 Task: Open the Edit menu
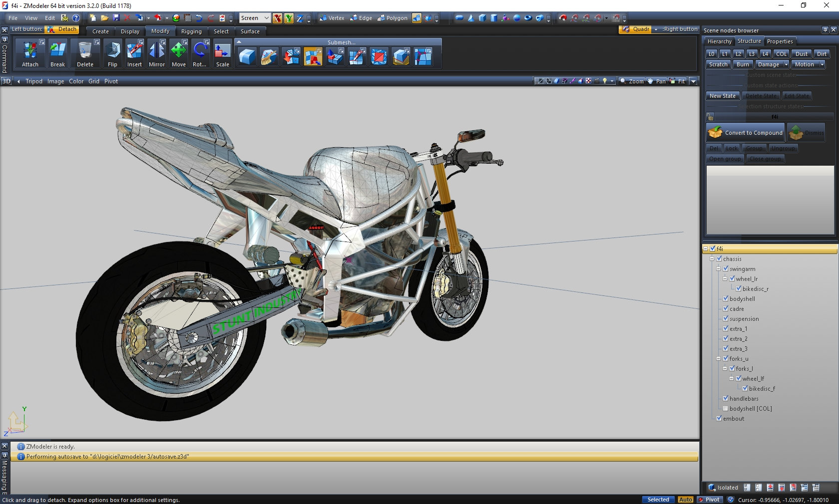[x=50, y=18]
